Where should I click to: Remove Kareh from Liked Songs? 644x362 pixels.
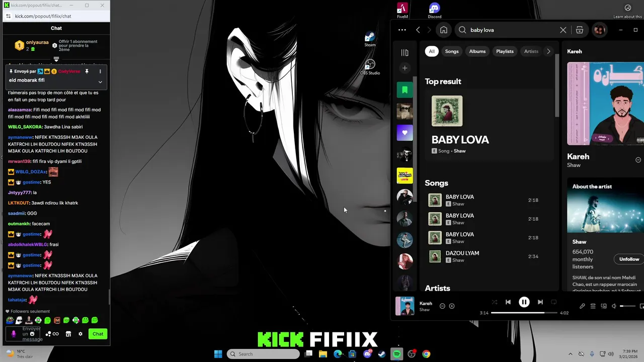pyautogui.click(x=442, y=306)
